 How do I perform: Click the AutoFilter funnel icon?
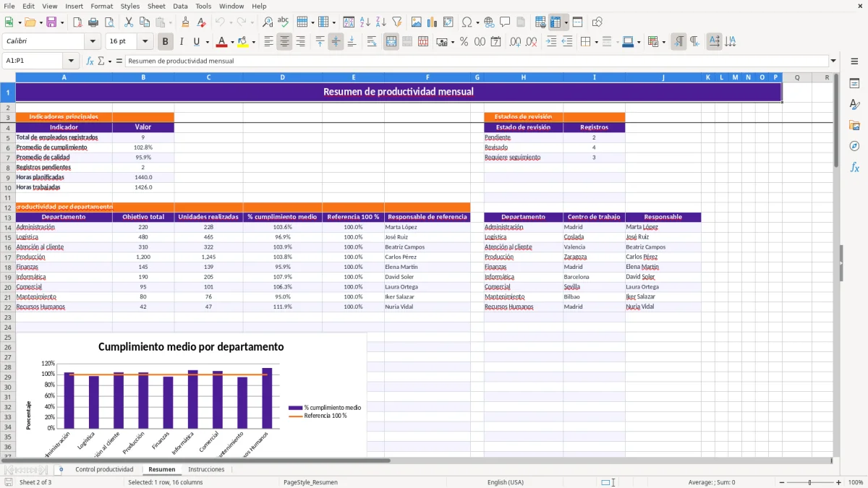point(397,22)
